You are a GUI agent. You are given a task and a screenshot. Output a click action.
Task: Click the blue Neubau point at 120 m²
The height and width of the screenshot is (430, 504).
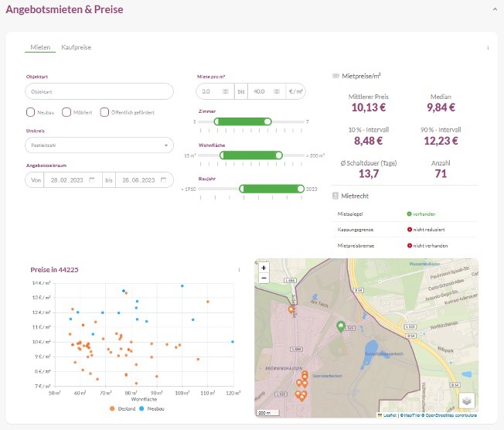[233, 342]
